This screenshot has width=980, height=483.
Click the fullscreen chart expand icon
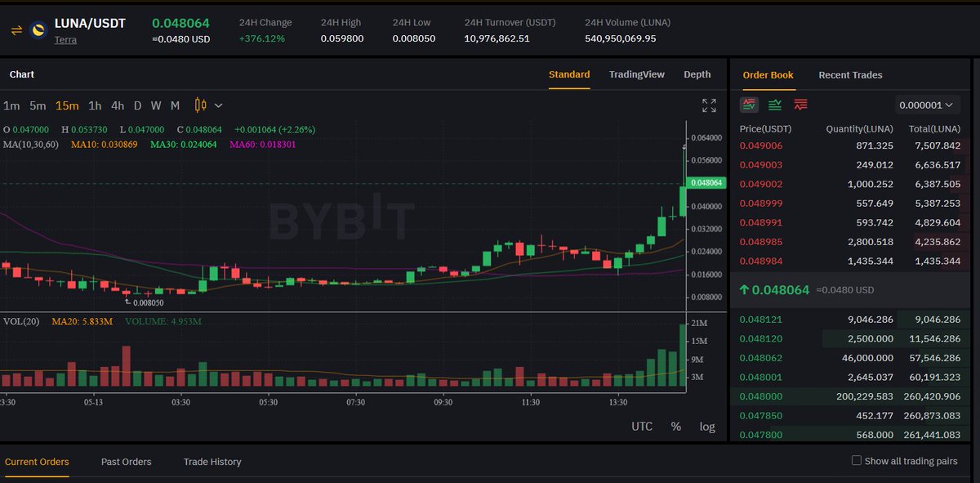(709, 105)
